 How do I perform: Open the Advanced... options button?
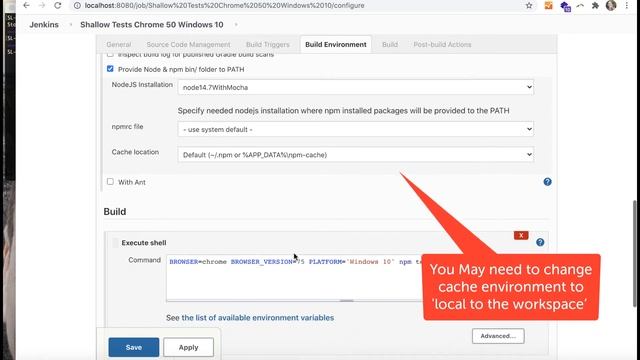point(498,336)
